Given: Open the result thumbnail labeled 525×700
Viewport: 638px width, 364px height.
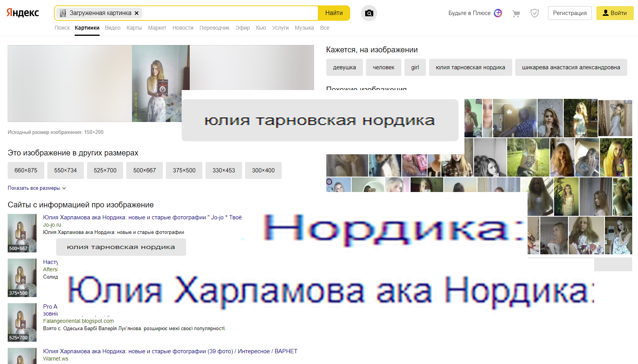Looking at the screenshot, I should pos(22,322).
